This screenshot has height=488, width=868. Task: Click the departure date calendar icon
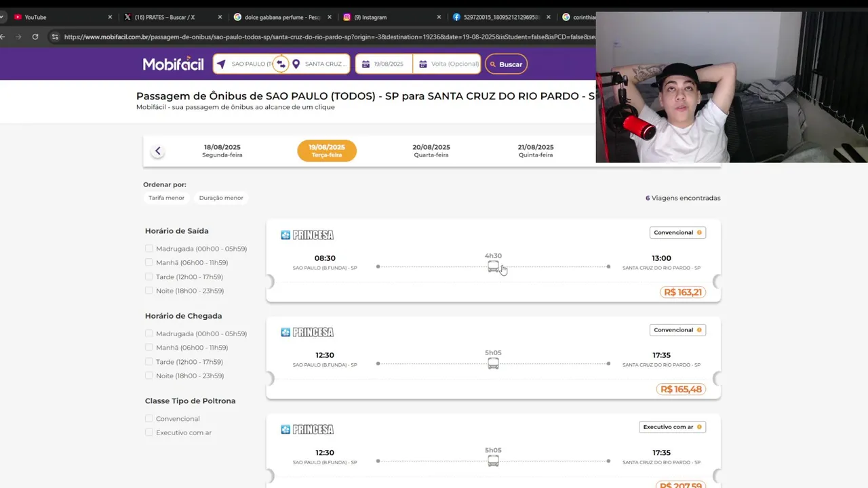(366, 64)
